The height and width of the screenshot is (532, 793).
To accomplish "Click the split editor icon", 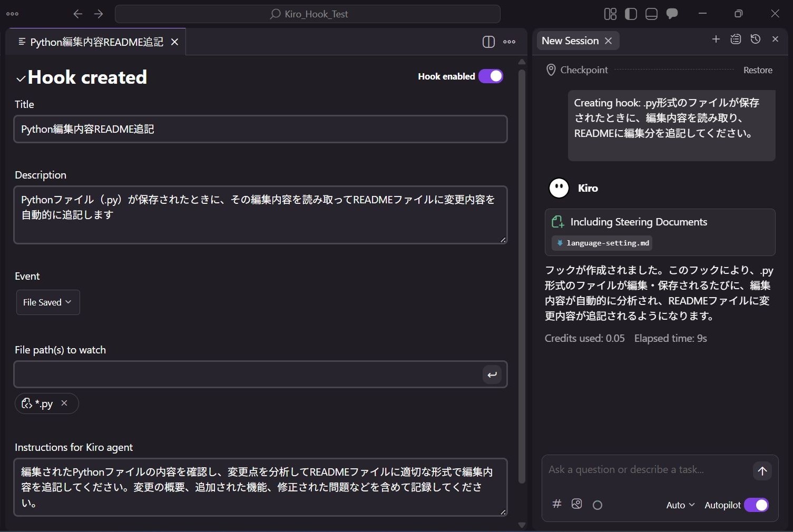I will [488, 42].
